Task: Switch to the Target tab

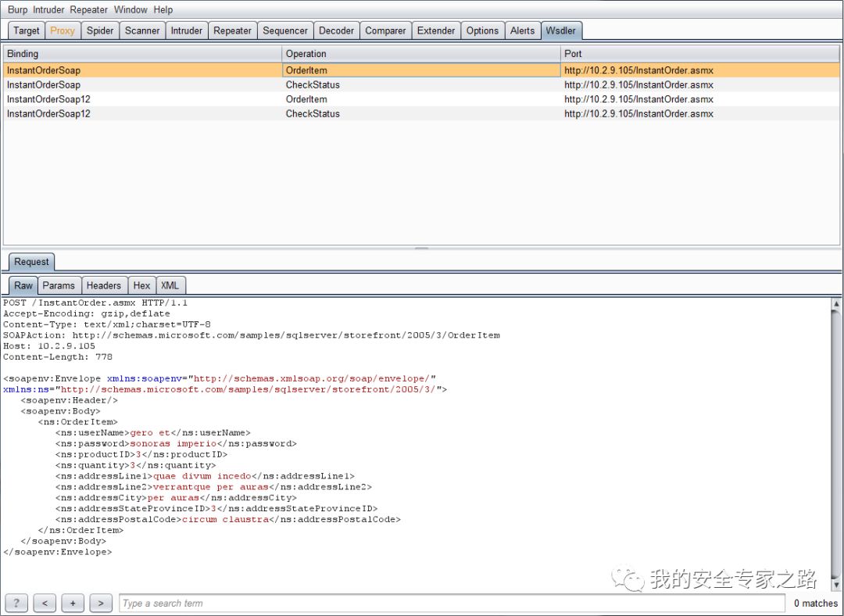Action: tap(27, 30)
